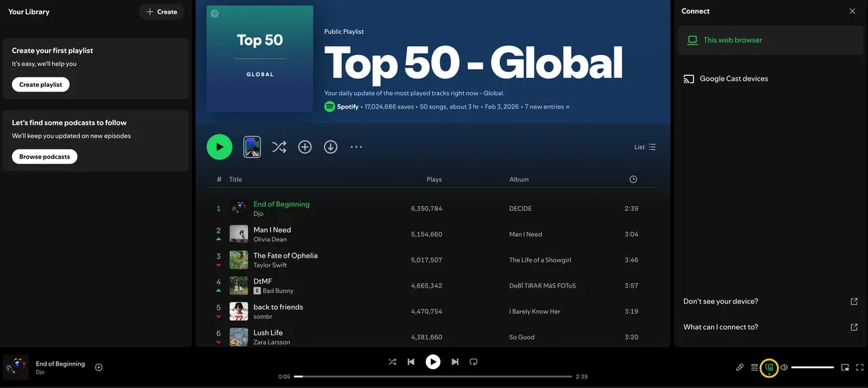The image size is (868, 388).
Task: Open Don't see your device help link
Action: click(x=770, y=301)
